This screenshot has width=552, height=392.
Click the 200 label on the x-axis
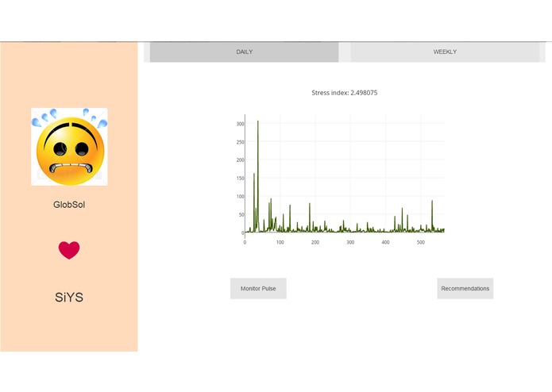(315, 242)
